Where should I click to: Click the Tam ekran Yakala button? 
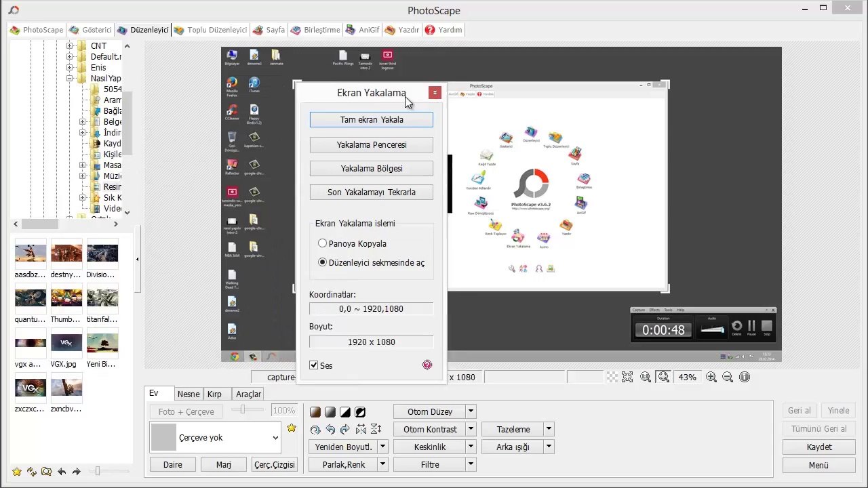coord(372,120)
